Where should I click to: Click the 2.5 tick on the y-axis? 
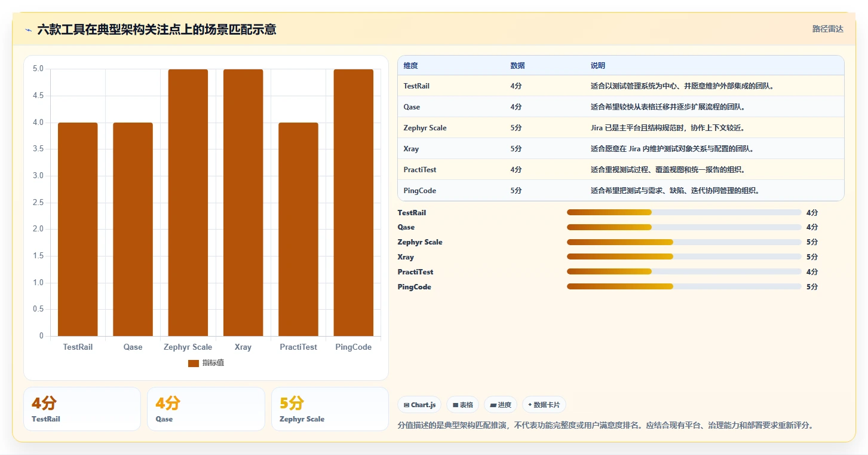38,202
